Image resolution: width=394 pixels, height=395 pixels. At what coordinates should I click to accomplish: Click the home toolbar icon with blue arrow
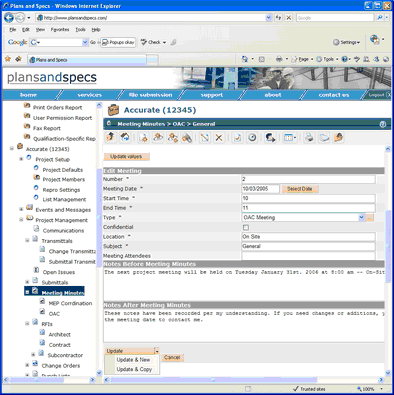pyautogui.click(x=125, y=137)
